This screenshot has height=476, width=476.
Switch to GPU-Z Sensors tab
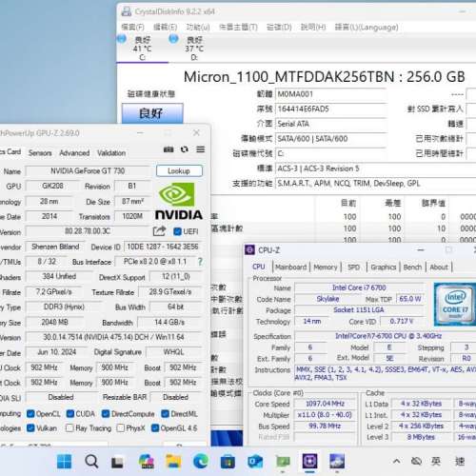(40, 153)
